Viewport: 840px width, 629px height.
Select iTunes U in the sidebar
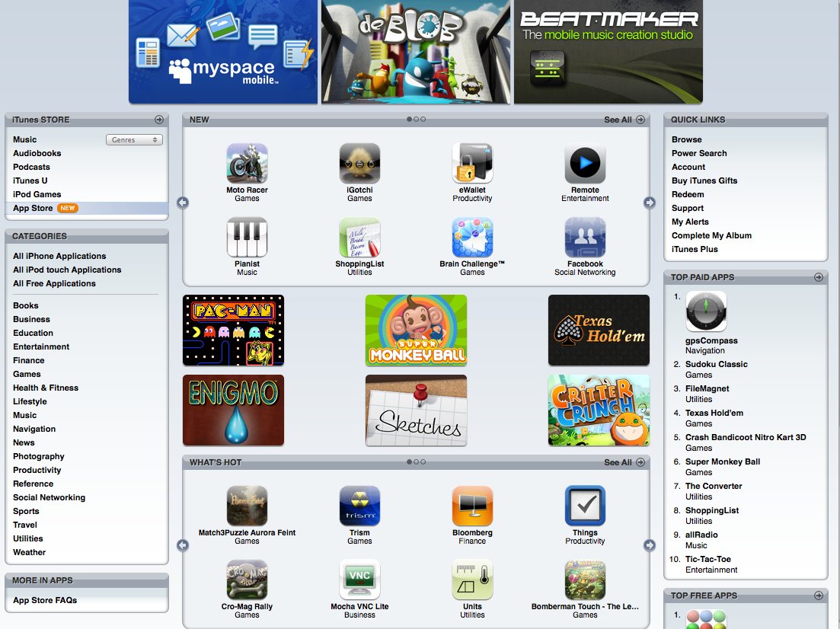[x=30, y=180]
